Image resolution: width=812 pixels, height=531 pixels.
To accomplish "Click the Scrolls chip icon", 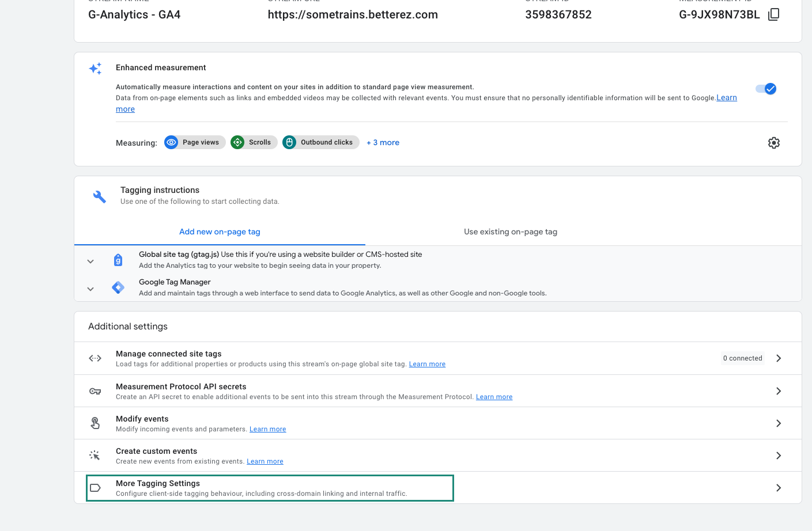I will [237, 142].
